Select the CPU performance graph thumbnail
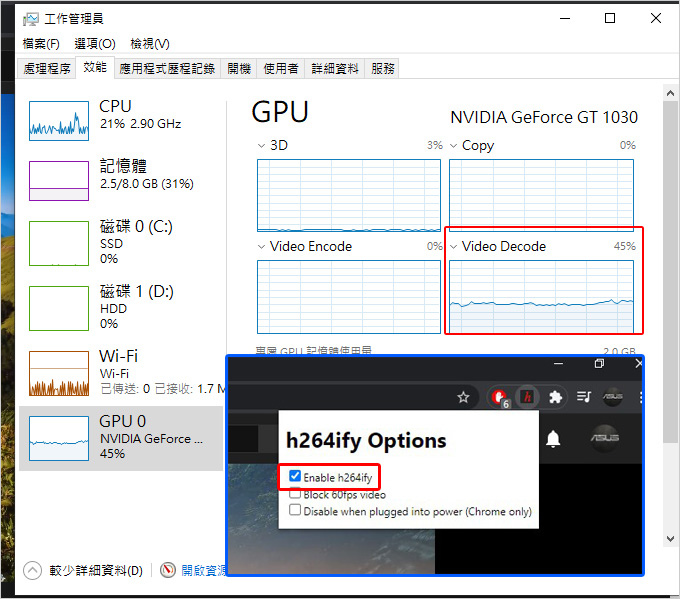680x599 pixels. coord(59,121)
